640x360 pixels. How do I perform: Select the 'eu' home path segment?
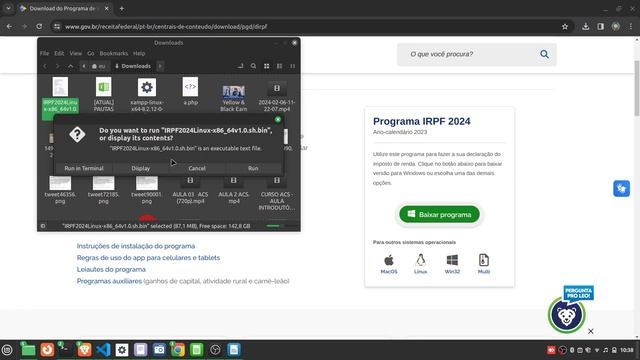tap(99, 66)
